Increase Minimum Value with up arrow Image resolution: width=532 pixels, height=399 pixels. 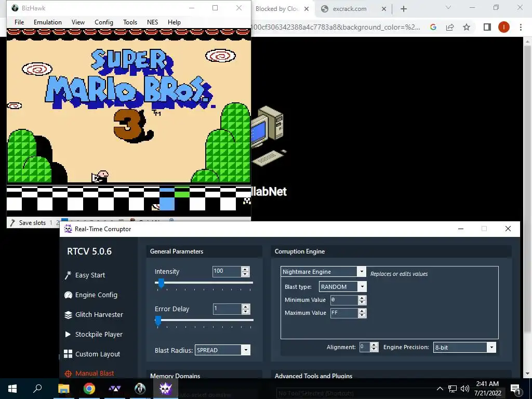362,298
